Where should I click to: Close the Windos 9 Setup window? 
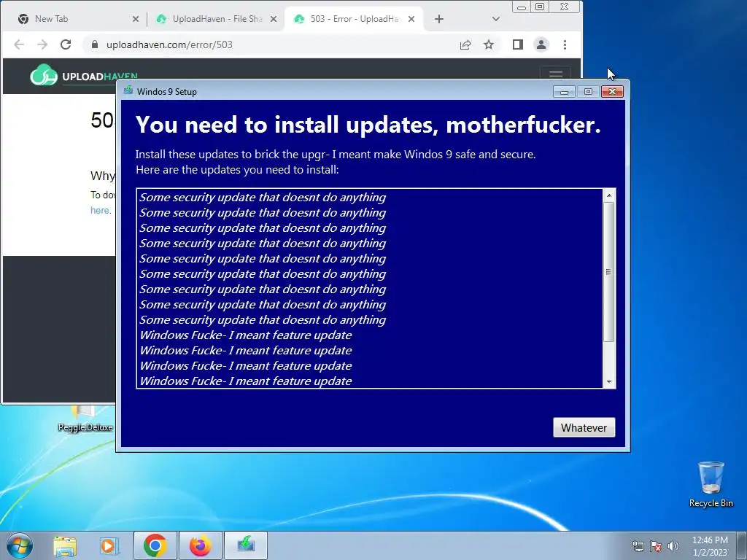612,91
